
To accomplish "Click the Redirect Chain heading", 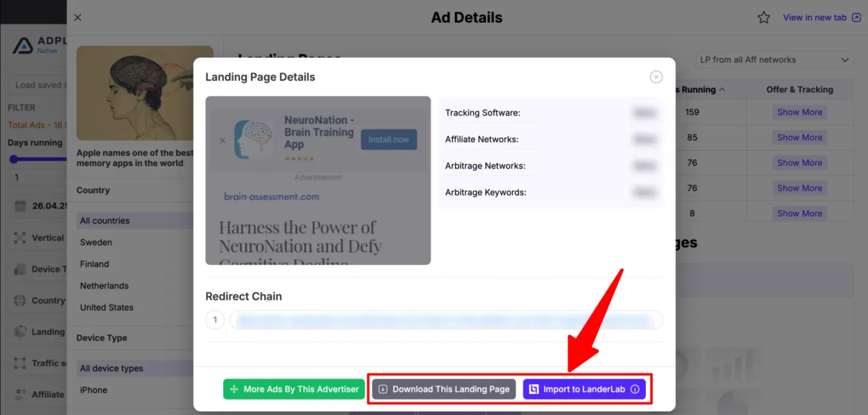I will (x=244, y=296).
